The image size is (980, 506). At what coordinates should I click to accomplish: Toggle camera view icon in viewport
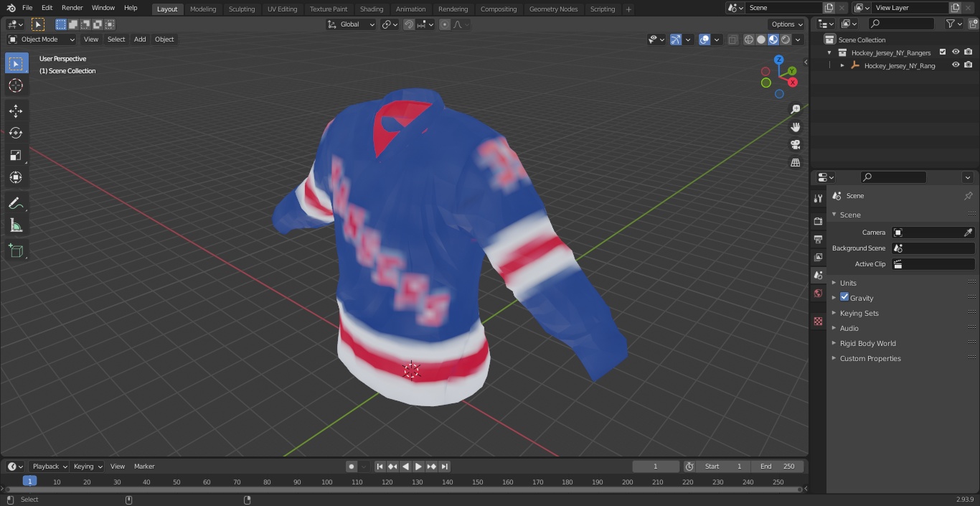tap(796, 145)
